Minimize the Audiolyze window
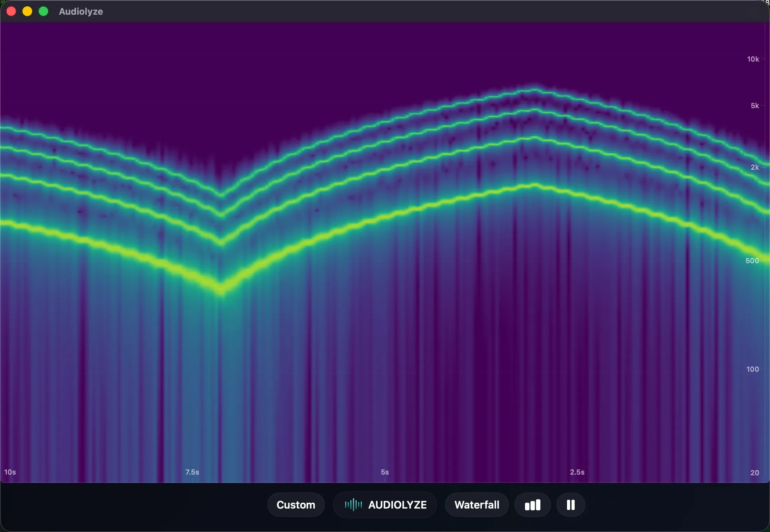Viewport: 770px width, 532px height. click(x=27, y=12)
